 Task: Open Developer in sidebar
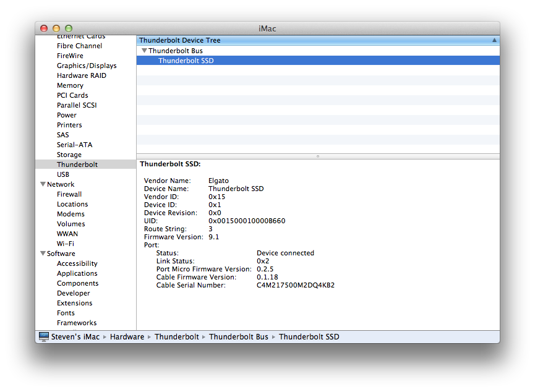click(x=74, y=293)
